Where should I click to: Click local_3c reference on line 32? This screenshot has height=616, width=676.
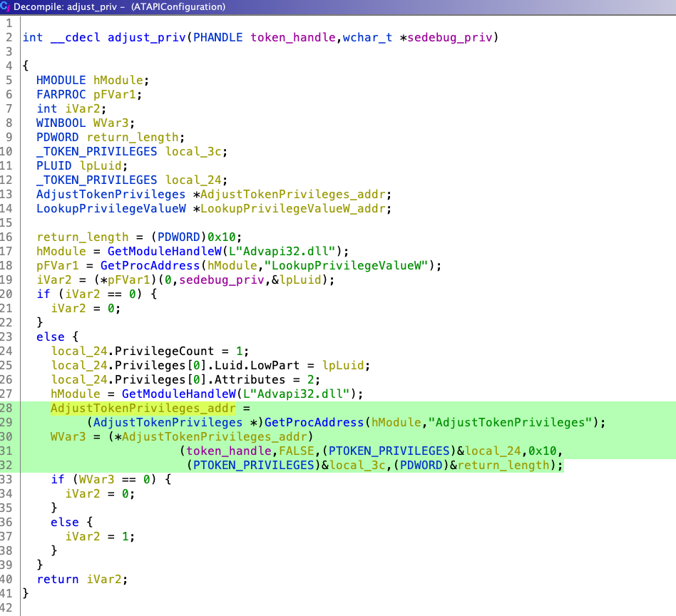pyautogui.click(x=357, y=465)
